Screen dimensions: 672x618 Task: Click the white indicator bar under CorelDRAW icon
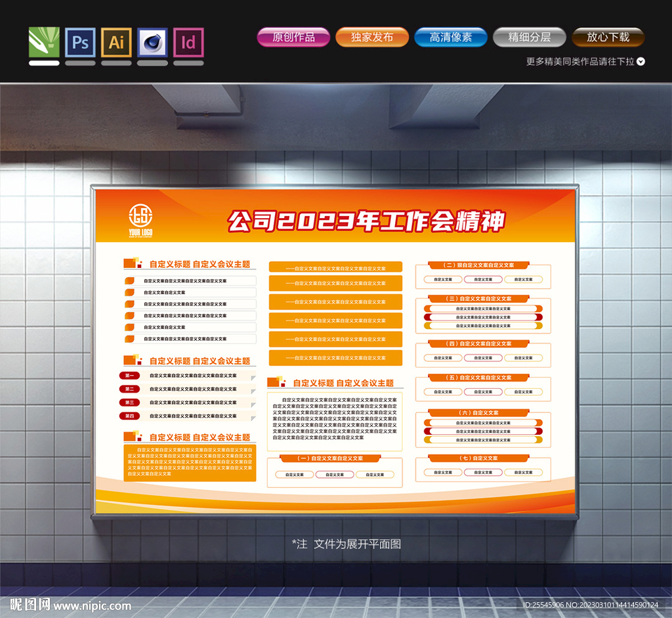pyautogui.click(x=44, y=63)
